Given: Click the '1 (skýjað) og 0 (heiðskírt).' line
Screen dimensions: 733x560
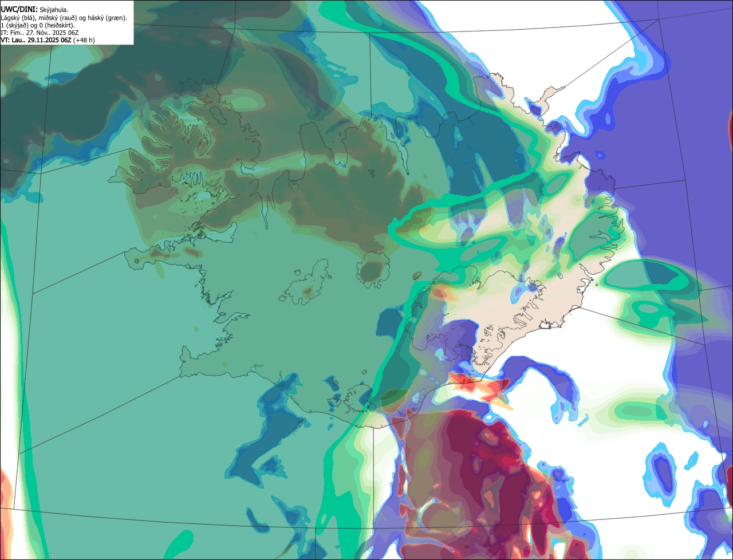Looking at the screenshot, I should 38,25.
